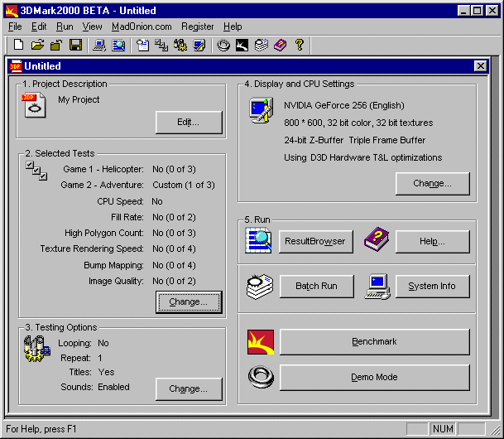504x439 pixels.
Task: Click the Batch Run stacked pages icon
Action: click(x=260, y=287)
